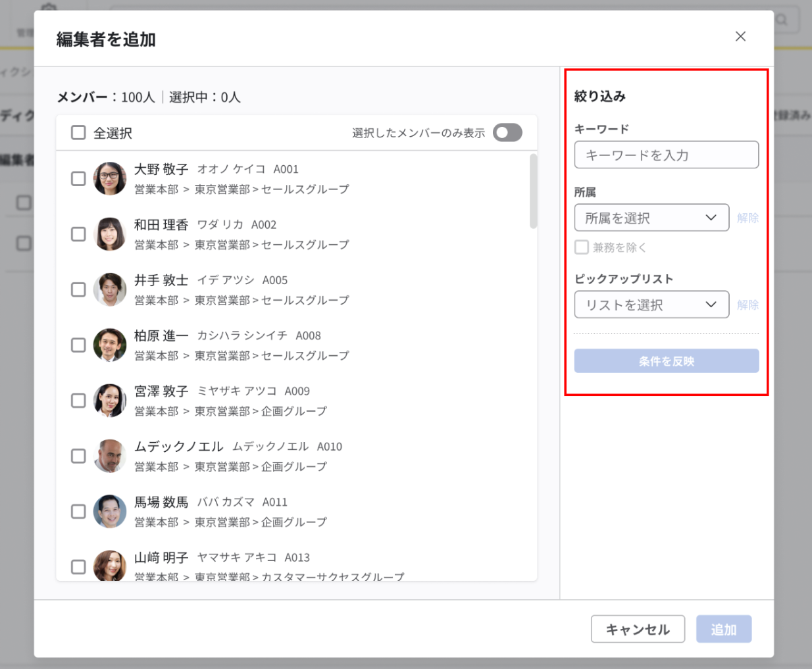Viewport: 812px width, 669px height.
Task: Click the キーワードを入力 input field
Action: tap(666, 155)
